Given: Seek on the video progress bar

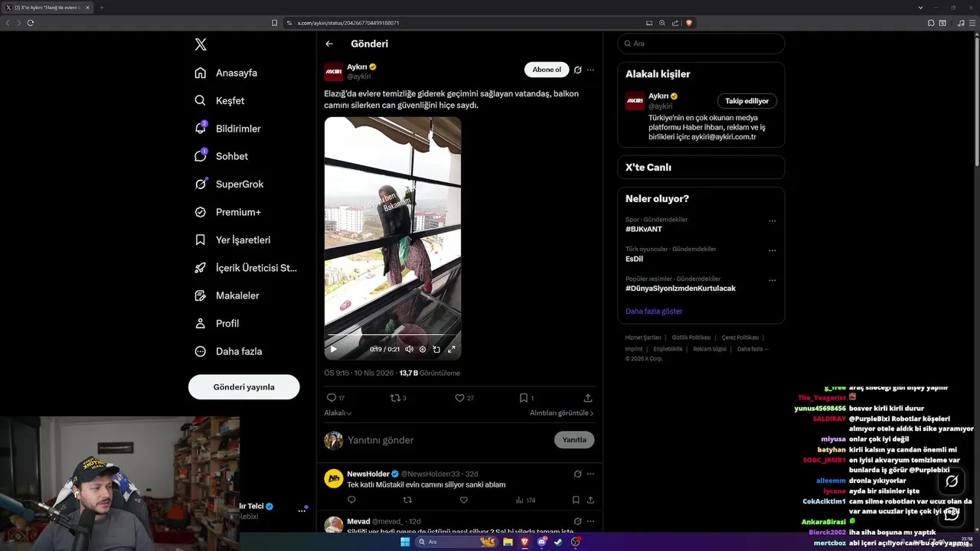Looking at the screenshot, I should [x=392, y=335].
